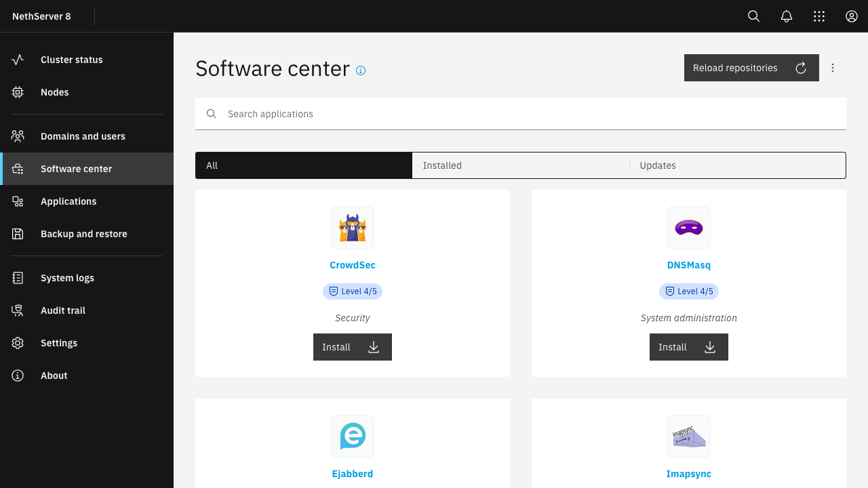The width and height of the screenshot is (868, 488).
Task: Open the Applications page
Action: tap(87, 201)
